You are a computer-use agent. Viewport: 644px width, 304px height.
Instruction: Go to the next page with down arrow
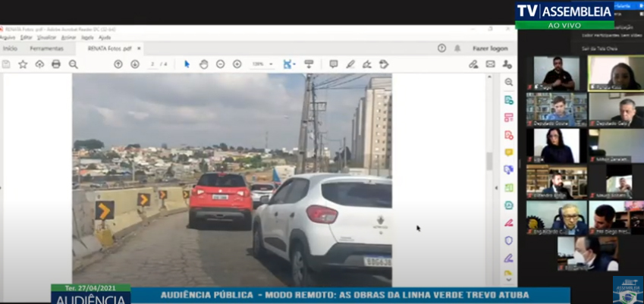click(x=135, y=64)
